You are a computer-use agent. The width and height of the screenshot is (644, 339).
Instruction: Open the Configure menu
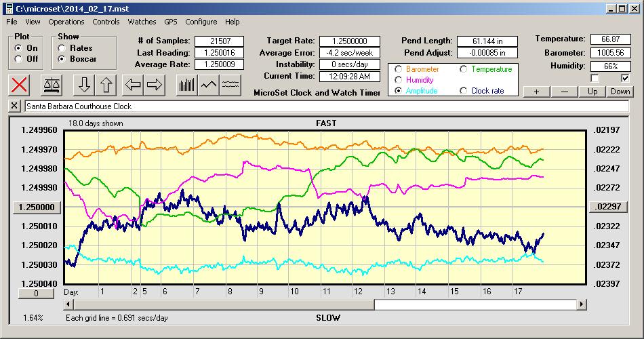pyautogui.click(x=201, y=22)
